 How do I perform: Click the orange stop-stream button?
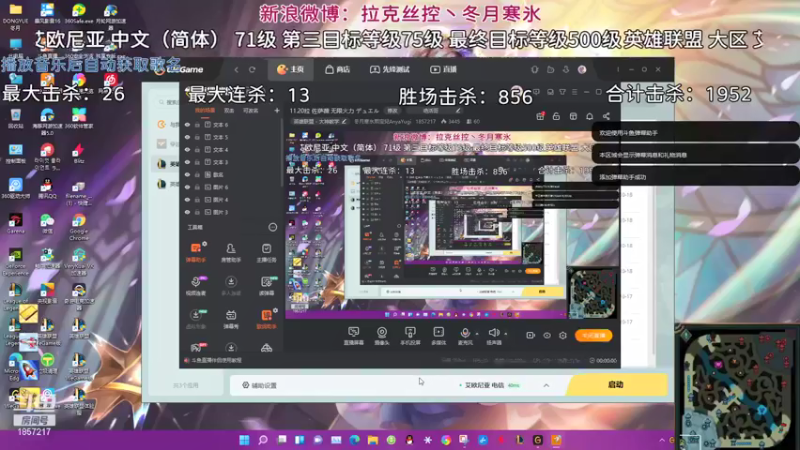[594, 335]
